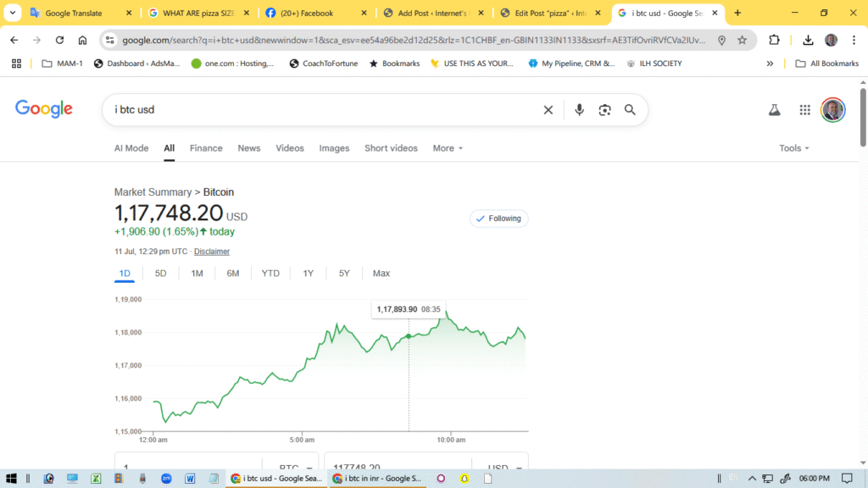Switch to the Add Post tab

(432, 13)
